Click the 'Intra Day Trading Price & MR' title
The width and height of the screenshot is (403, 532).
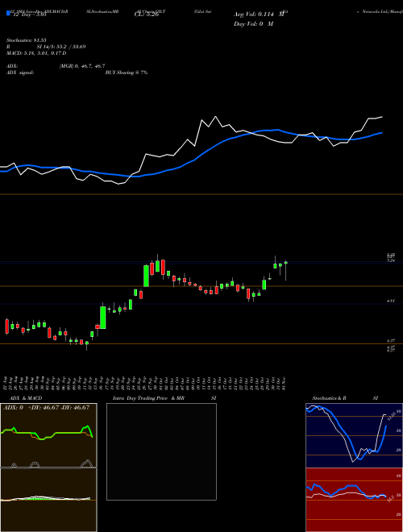coord(148,398)
